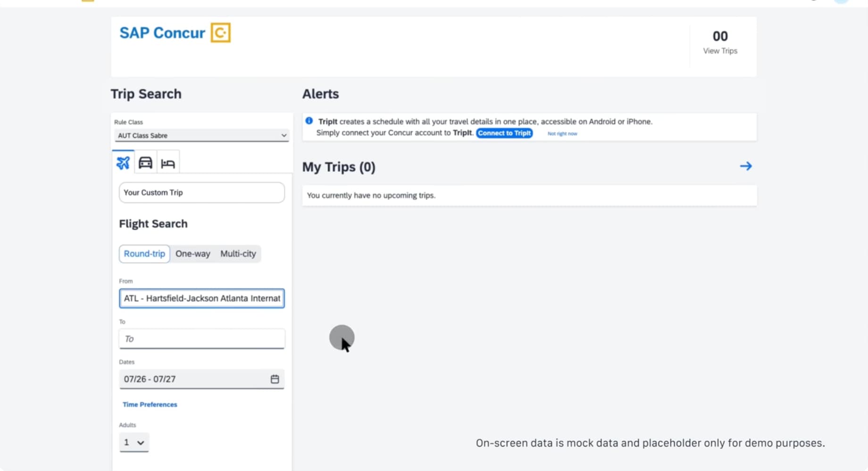Click the Not right now link

point(562,133)
